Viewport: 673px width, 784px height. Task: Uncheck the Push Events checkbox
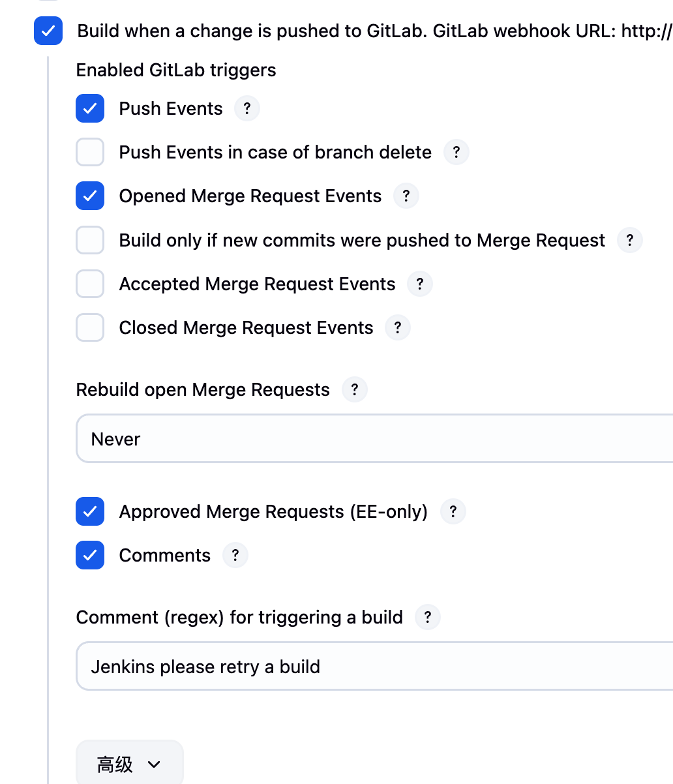90,108
